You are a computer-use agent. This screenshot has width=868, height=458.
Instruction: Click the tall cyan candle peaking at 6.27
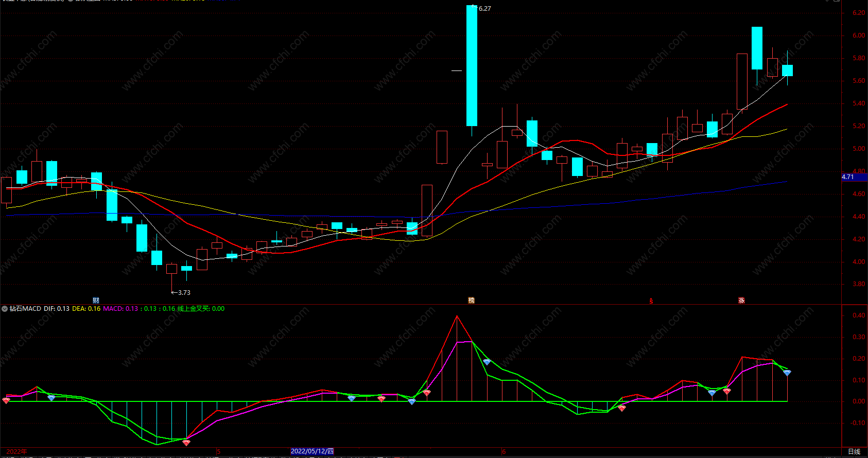pos(472,65)
